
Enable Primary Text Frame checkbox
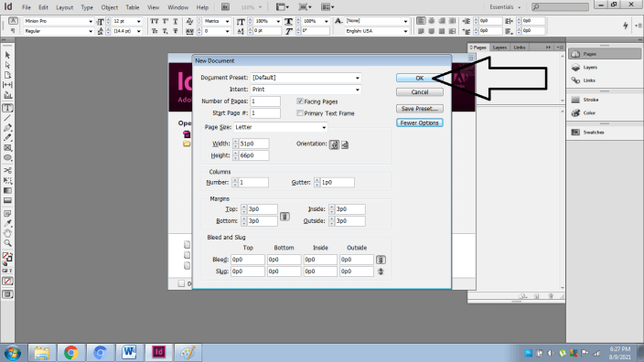point(300,112)
